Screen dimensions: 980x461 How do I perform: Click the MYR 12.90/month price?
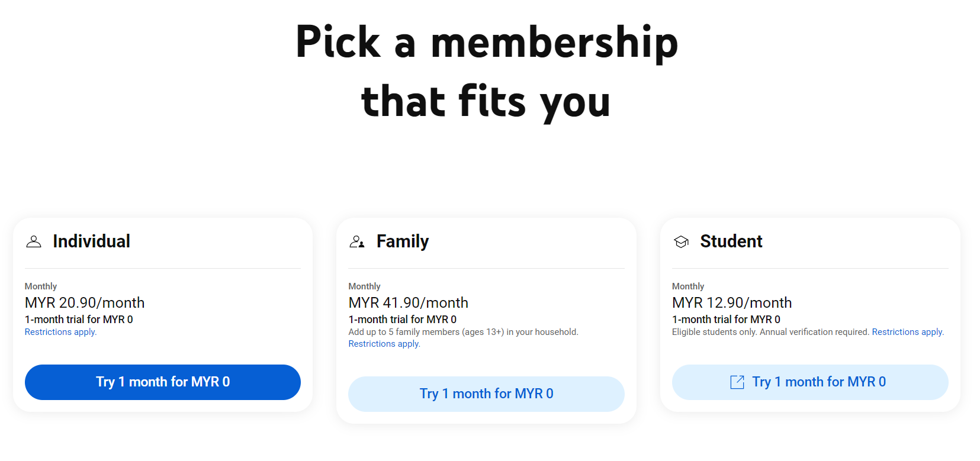point(731,303)
